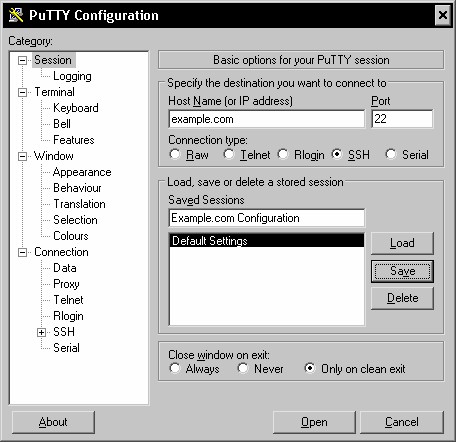Focus the Host Name input field
Image resolution: width=456 pixels, height=442 pixels.
point(267,119)
